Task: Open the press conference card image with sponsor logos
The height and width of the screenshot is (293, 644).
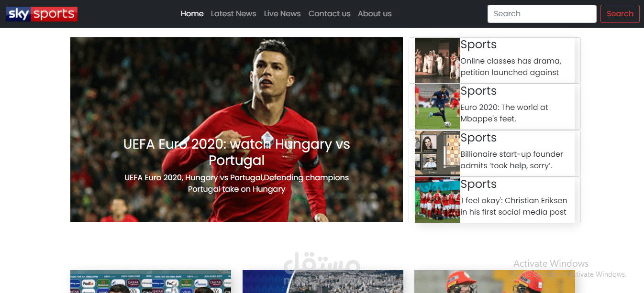Action: [151, 282]
